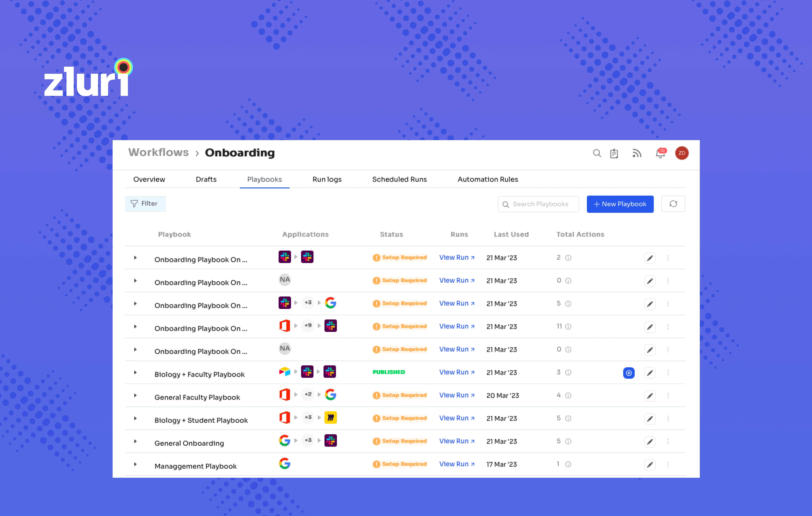Edit the General Onboarding pencil icon
Screen dimensions: 812x516
click(650, 442)
